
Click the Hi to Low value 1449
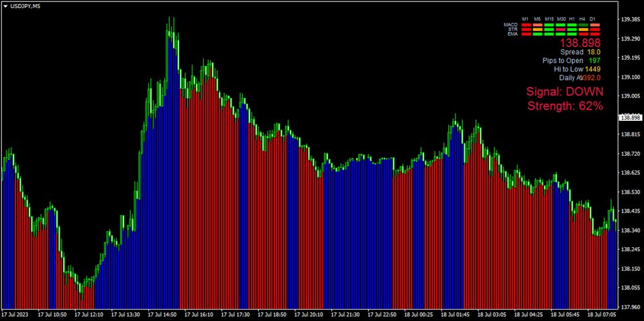tap(592, 69)
